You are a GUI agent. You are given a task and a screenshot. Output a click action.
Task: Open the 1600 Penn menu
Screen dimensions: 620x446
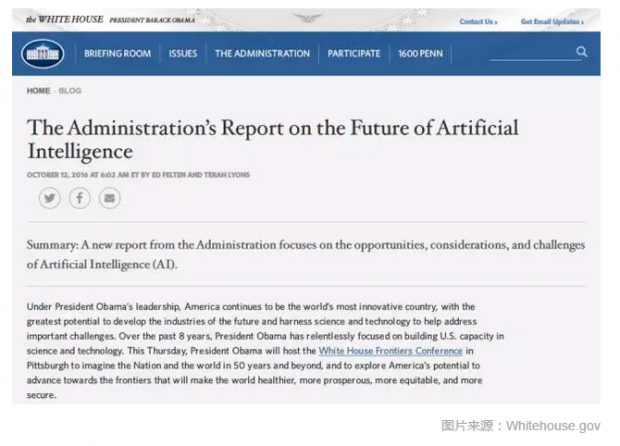click(420, 54)
